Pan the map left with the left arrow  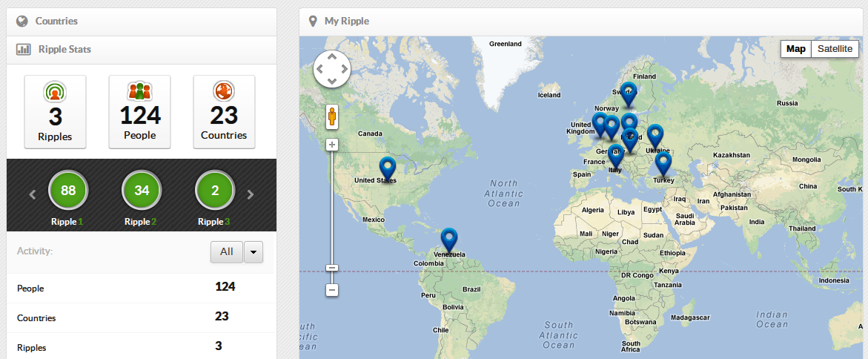coord(319,69)
